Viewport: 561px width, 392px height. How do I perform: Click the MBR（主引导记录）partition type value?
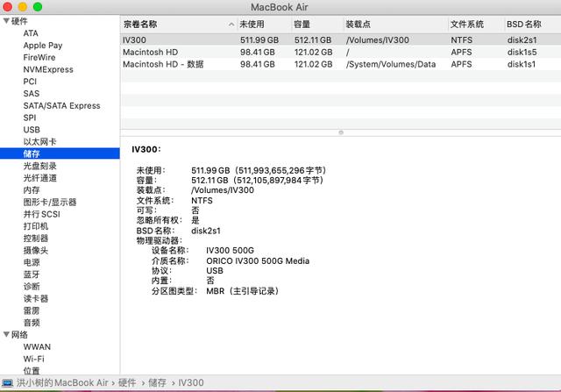(243, 291)
